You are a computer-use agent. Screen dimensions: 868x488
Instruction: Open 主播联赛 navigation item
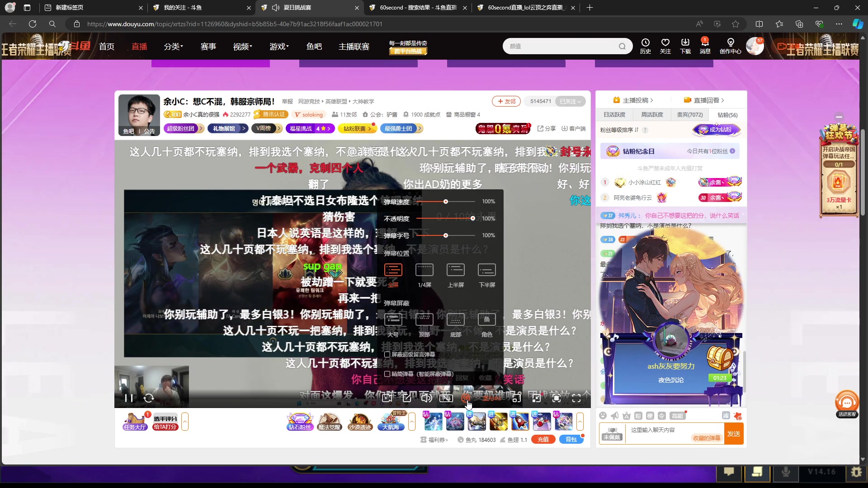354,47
